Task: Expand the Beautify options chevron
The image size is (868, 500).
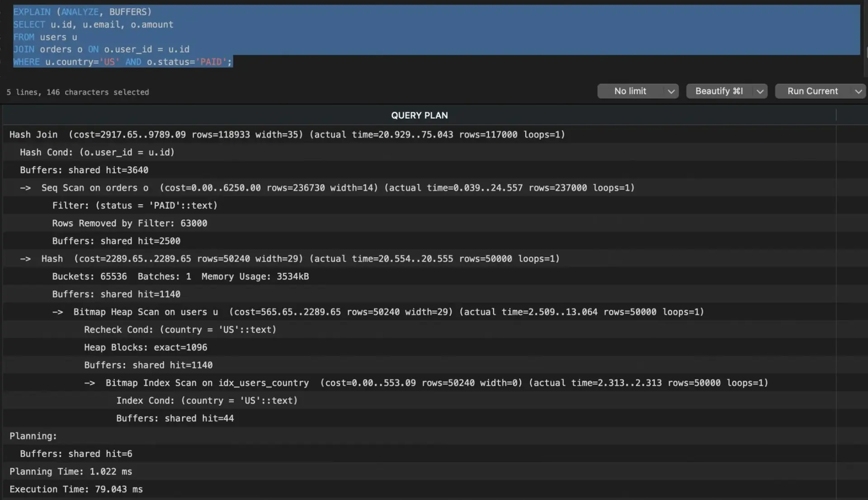Action: coord(759,91)
